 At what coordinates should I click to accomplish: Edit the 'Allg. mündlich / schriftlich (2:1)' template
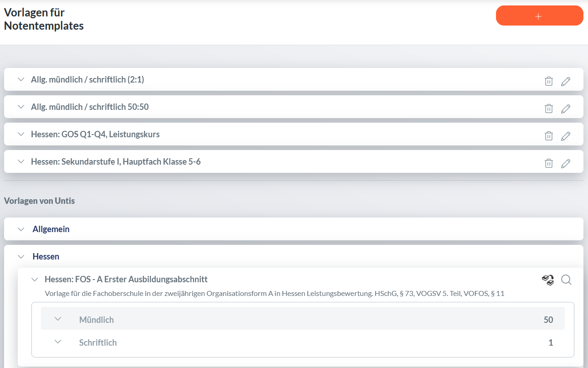pyautogui.click(x=566, y=81)
